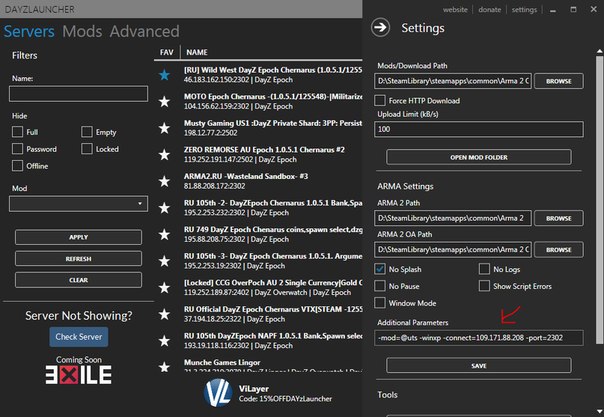Click OPEN MOD FOLDER button
The height and width of the screenshot is (417, 604).
(479, 157)
